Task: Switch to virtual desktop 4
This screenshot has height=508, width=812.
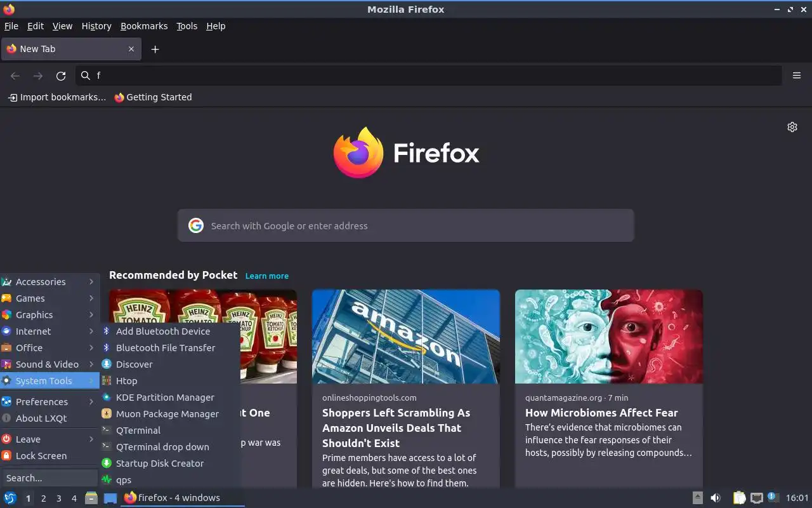Action: (74, 498)
